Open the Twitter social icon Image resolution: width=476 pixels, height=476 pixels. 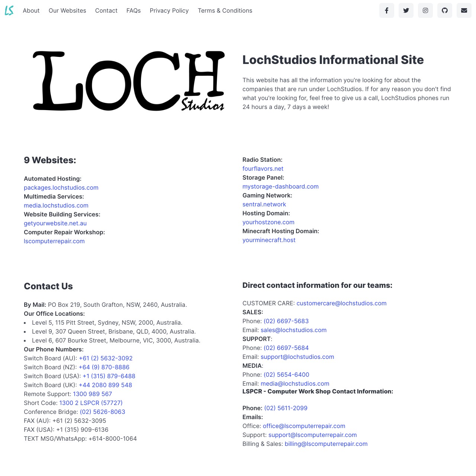[406, 10]
